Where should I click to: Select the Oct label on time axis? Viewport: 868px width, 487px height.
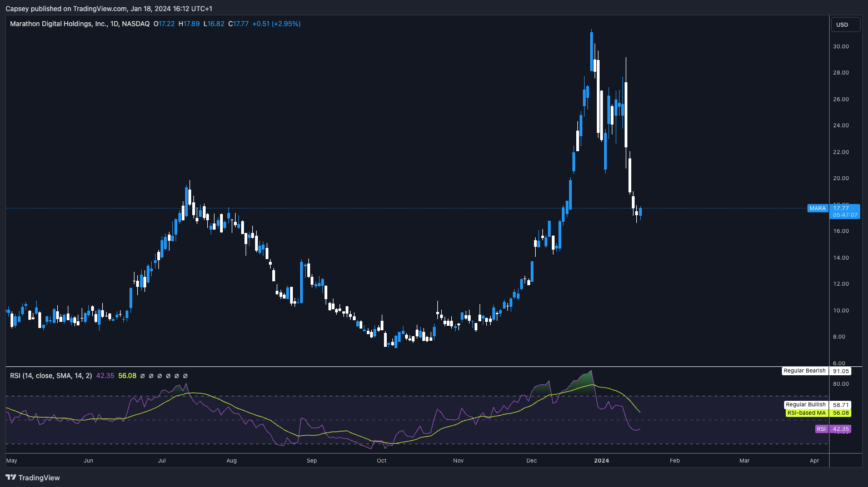pos(381,461)
